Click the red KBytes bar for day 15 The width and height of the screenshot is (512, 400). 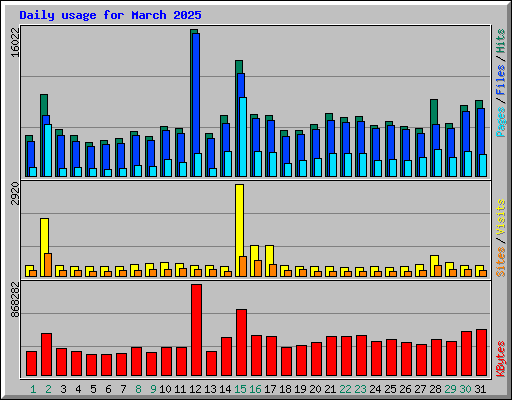click(x=241, y=343)
